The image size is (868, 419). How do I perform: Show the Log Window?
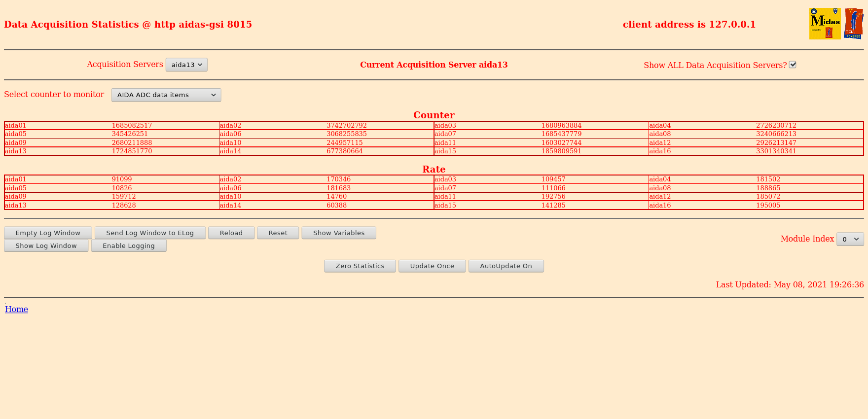pyautogui.click(x=46, y=245)
